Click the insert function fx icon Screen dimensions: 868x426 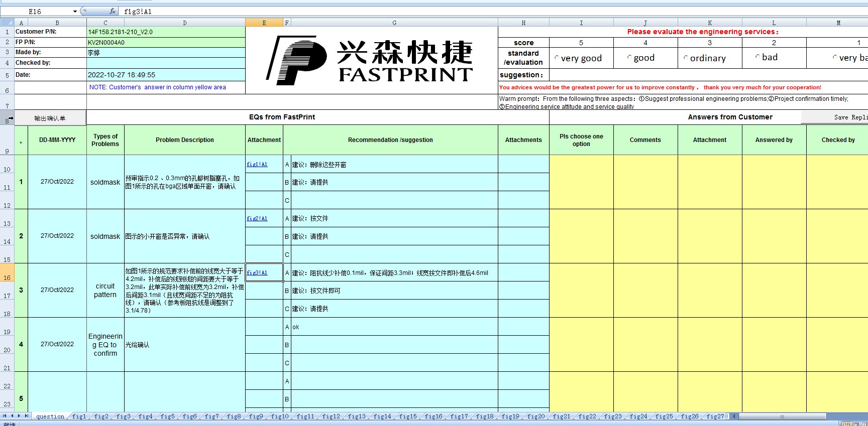pos(113,11)
